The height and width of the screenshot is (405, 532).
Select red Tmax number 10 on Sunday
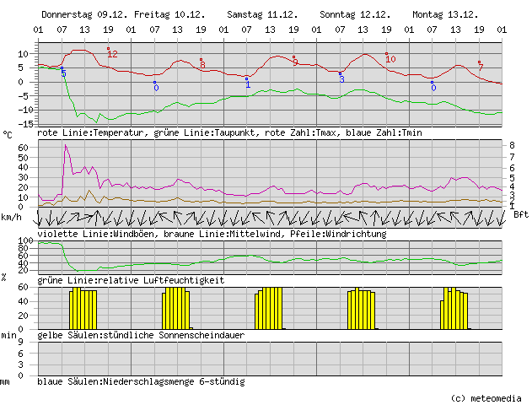(x=390, y=58)
